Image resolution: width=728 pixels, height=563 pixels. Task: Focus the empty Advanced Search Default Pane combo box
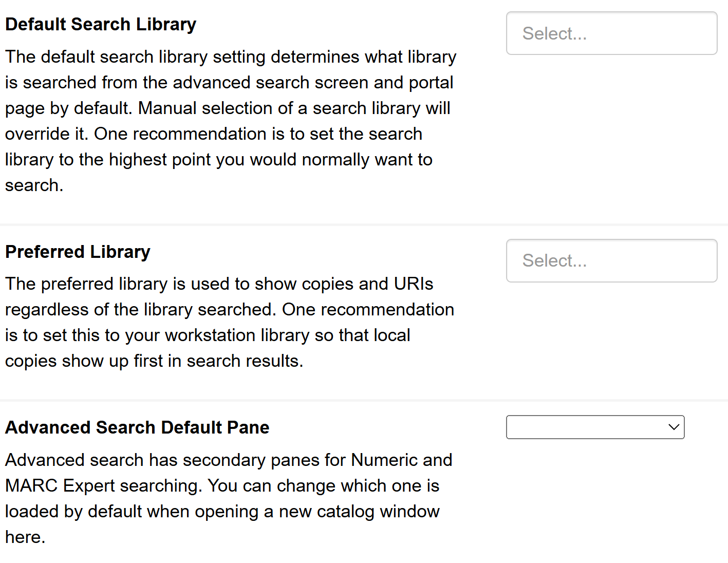coord(594,427)
